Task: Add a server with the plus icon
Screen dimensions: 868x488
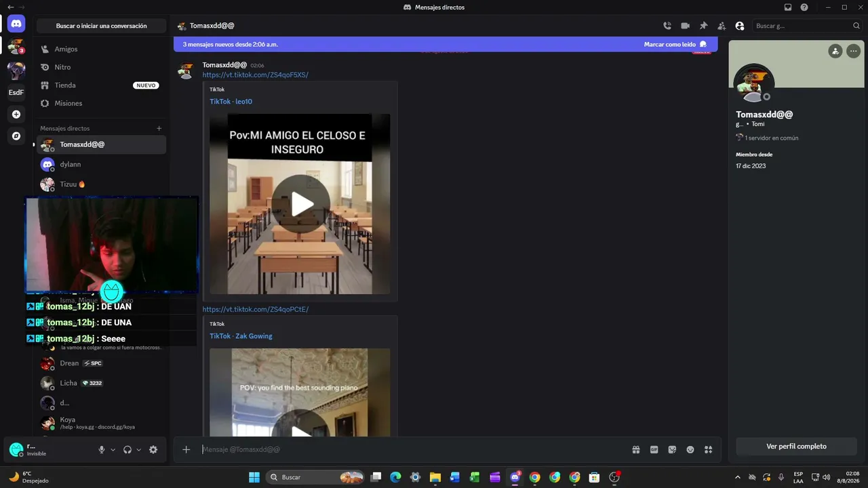Action: 16,115
